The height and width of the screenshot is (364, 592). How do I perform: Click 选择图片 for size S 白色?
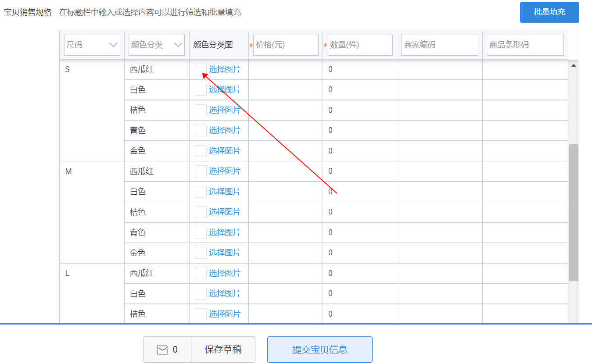[x=225, y=89]
